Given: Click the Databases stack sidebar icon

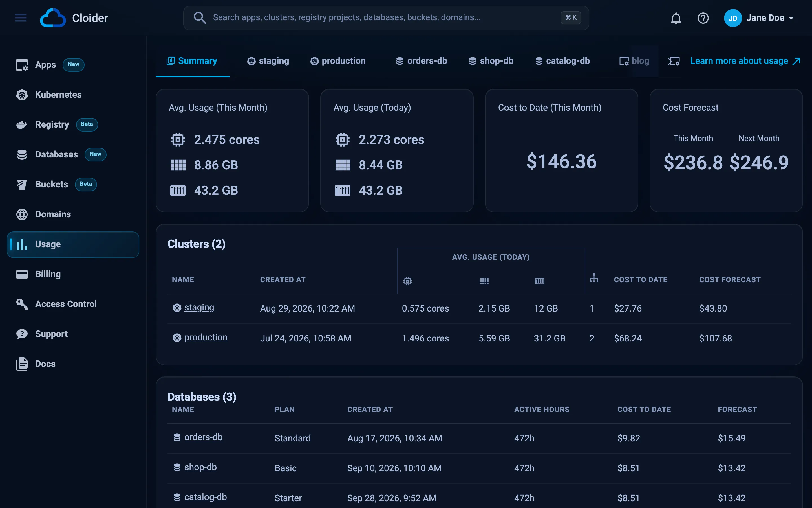Looking at the screenshot, I should coord(22,155).
